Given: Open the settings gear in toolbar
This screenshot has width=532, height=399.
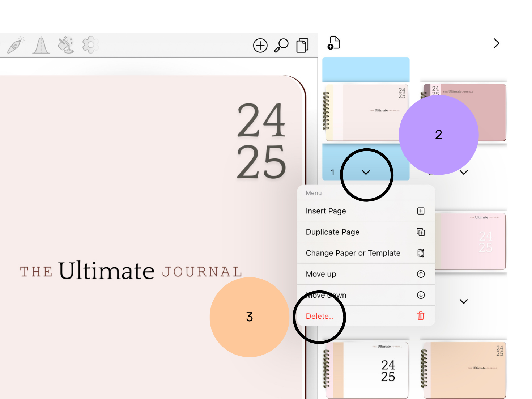Looking at the screenshot, I should tap(90, 45).
